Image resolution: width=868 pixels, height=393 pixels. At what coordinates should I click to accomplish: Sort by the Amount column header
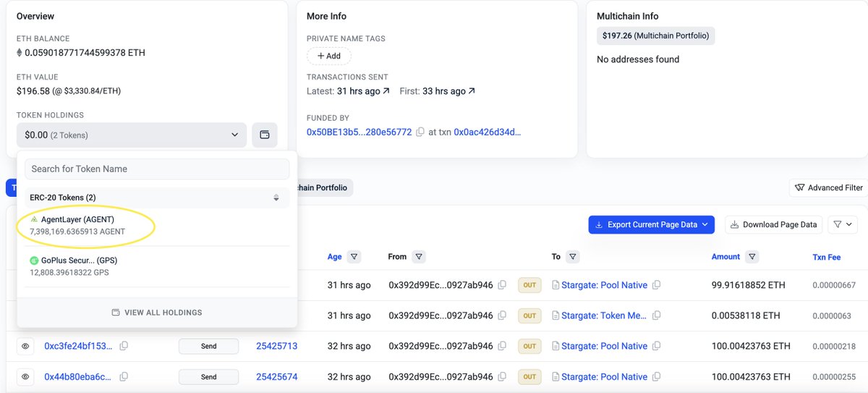pos(726,256)
